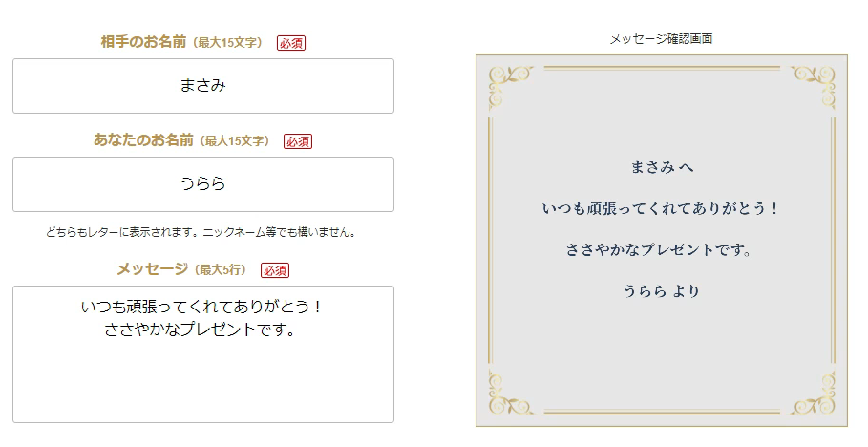Image resolution: width=868 pixels, height=447 pixels.
Task: Click inside the message textarea
Action: pyautogui.click(x=203, y=354)
